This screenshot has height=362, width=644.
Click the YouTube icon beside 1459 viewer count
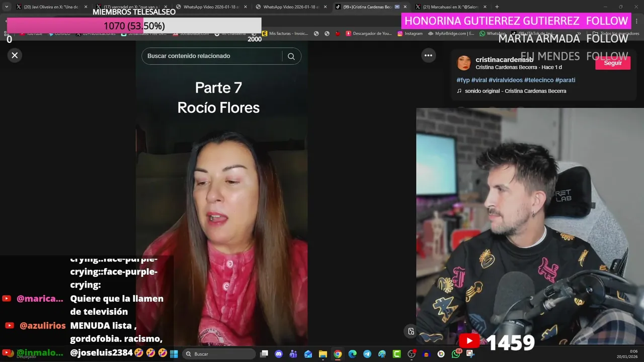click(469, 341)
